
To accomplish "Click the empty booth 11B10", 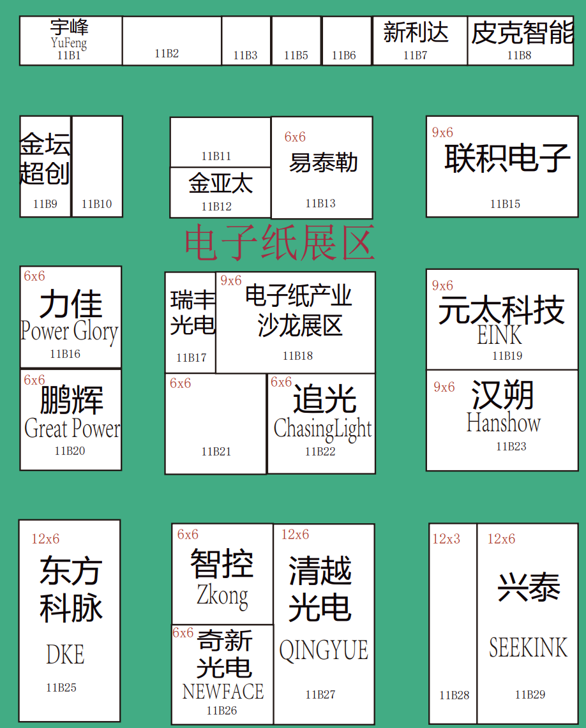I will [x=97, y=167].
